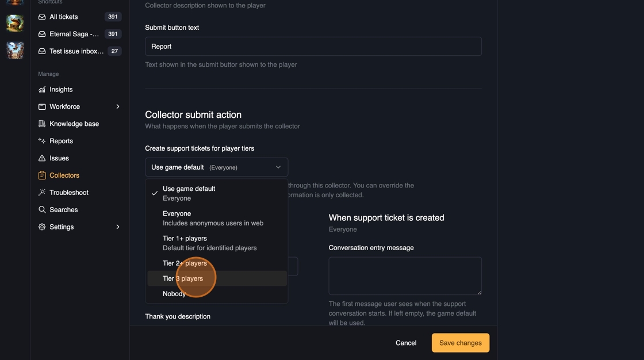
Task: Click the Cancel button
Action: click(406, 343)
